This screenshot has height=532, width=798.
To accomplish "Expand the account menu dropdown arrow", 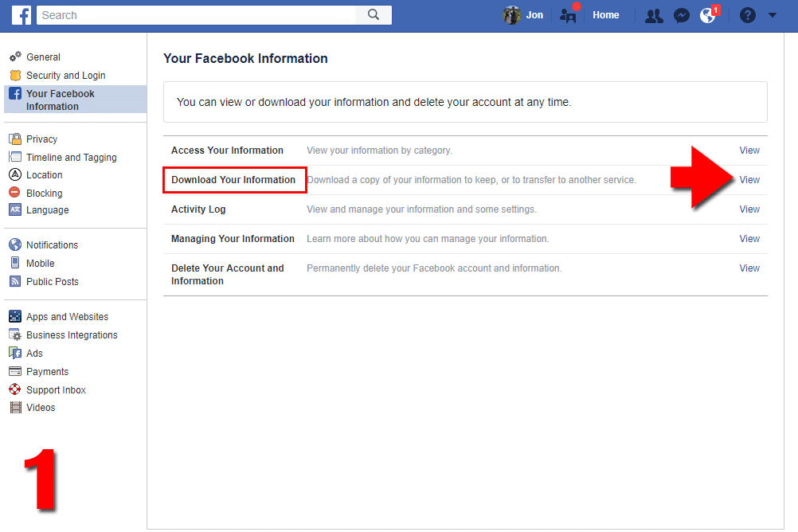I will (772, 15).
